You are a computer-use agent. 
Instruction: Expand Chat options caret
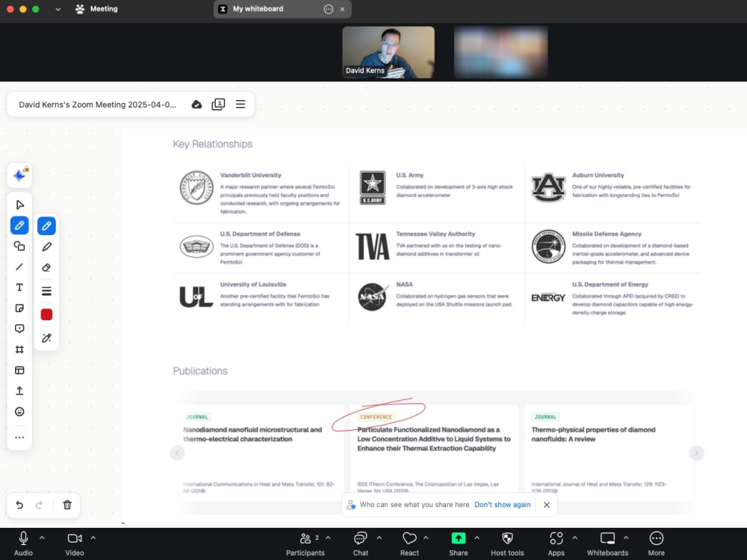[x=379, y=538]
